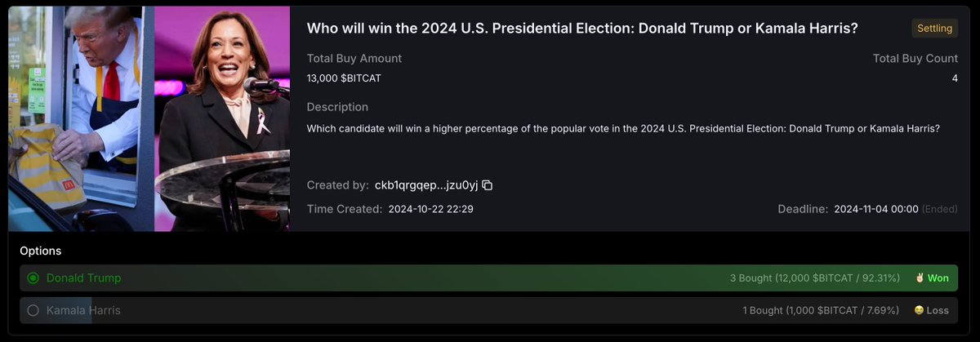Click the "3 Bought (12,000 $BITCAT / 92.31%)" text
The image size is (980, 342).
click(x=814, y=278)
